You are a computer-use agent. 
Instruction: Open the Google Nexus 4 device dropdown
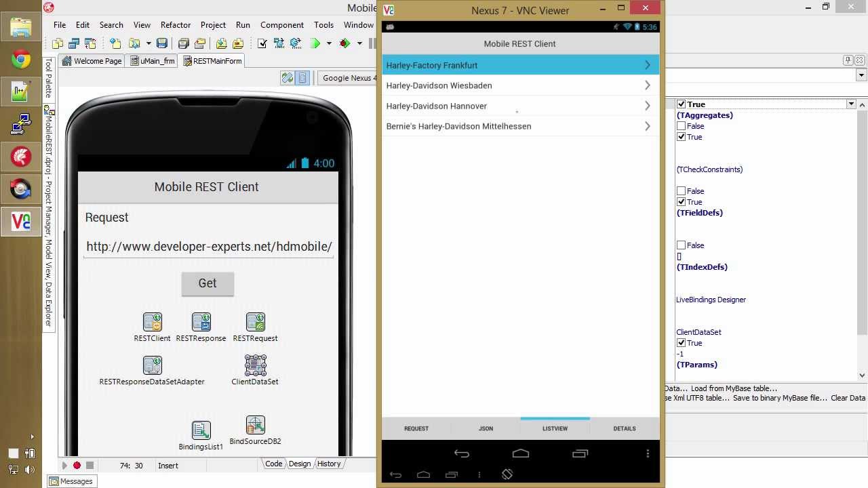pos(347,78)
